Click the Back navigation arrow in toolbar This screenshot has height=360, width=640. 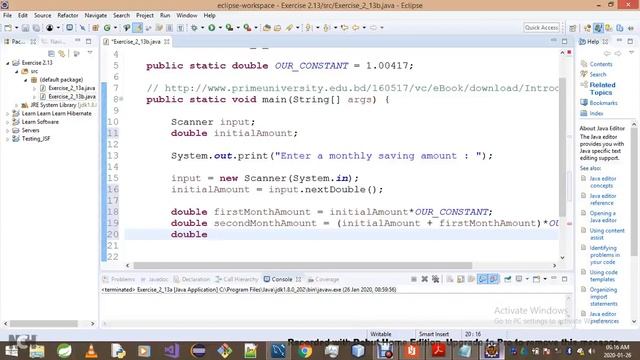(x=356, y=28)
